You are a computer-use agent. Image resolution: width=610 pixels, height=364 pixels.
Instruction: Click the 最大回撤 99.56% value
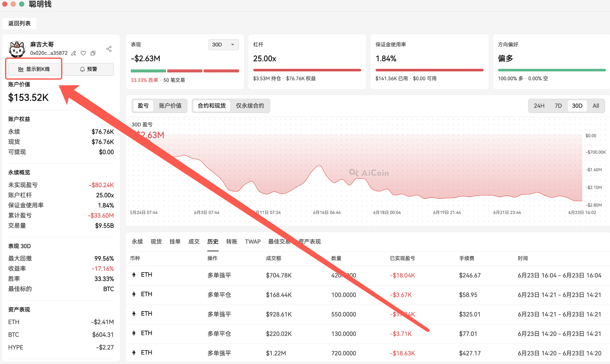104,258
